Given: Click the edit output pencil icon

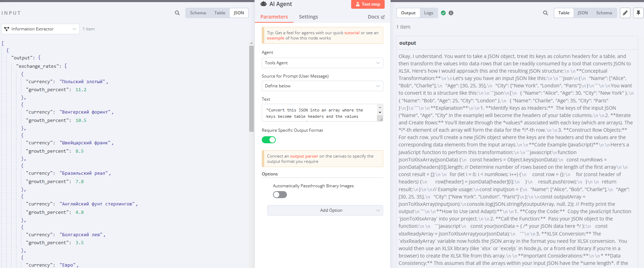Looking at the screenshot, I should 625,13.
